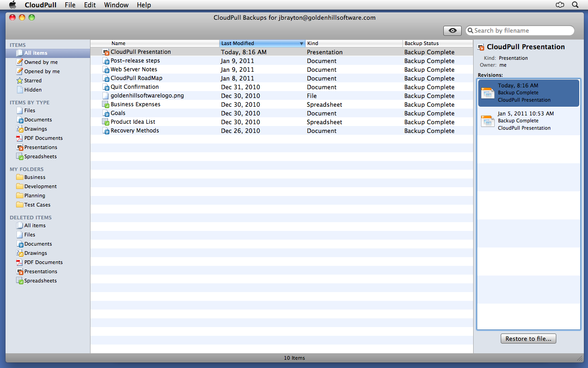Click the CloudPull RoadMap document icon
The height and width of the screenshot is (368, 588).
(106, 78)
